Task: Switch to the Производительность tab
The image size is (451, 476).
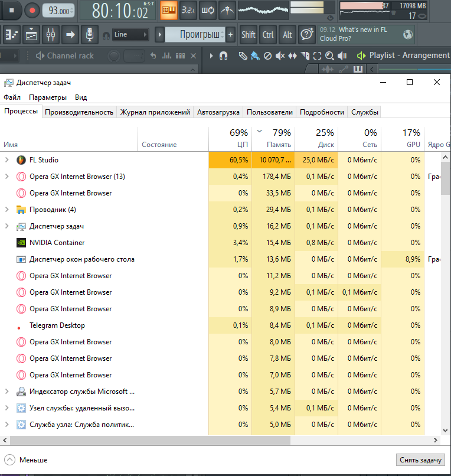Action: [79, 112]
